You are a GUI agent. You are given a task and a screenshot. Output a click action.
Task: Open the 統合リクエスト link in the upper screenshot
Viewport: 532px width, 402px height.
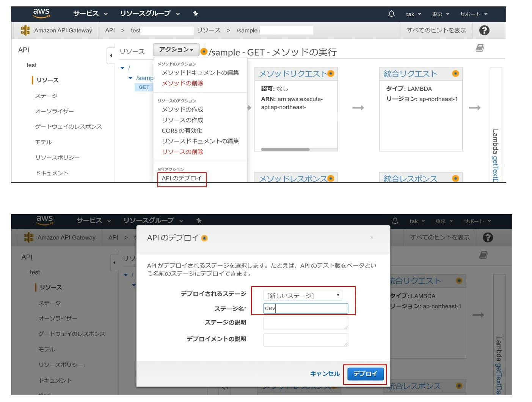coord(410,74)
